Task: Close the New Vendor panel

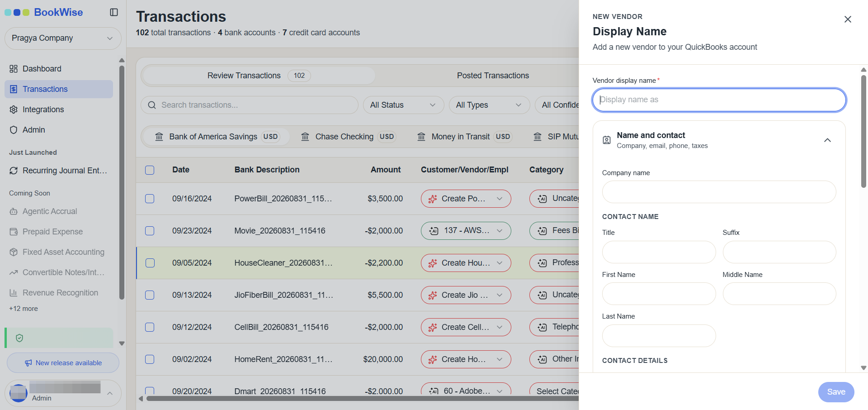Action: (848, 19)
